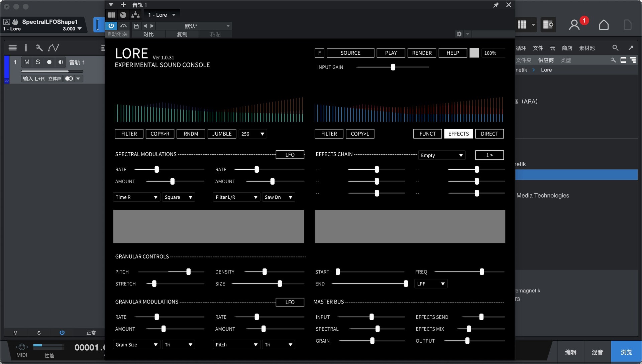Switch browser to tree list view icon
Viewport: 642px width, 364px height.
point(633,60)
